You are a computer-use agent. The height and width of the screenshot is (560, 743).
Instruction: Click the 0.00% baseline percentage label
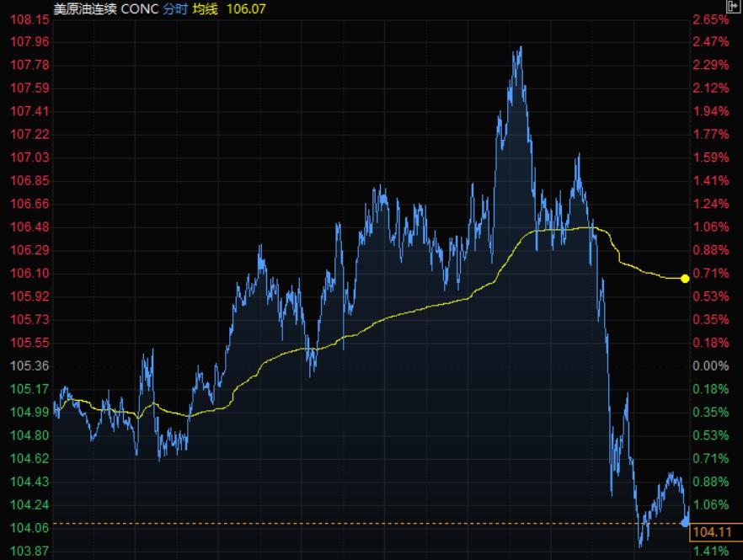tap(709, 366)
